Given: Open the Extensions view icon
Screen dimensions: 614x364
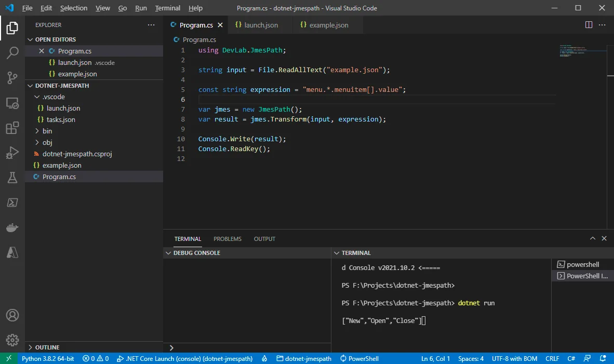Looking at the screenshot, I should coord(12,128).
